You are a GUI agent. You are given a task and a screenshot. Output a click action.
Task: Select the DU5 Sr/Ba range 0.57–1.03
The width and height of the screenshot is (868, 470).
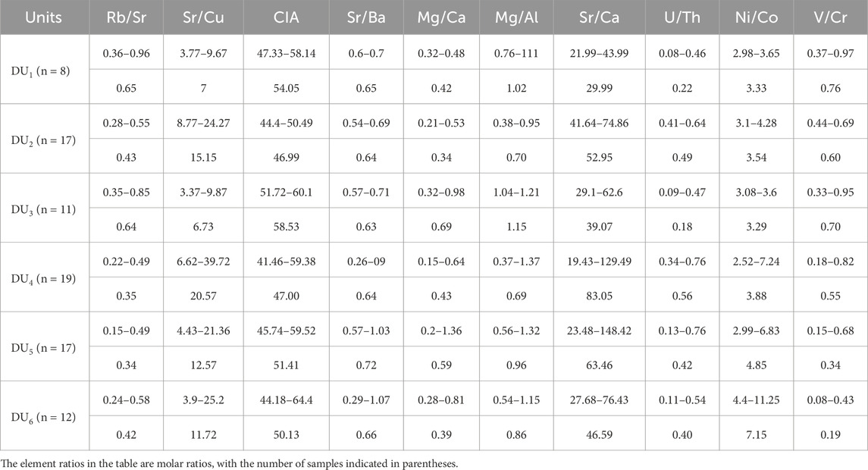366,331
